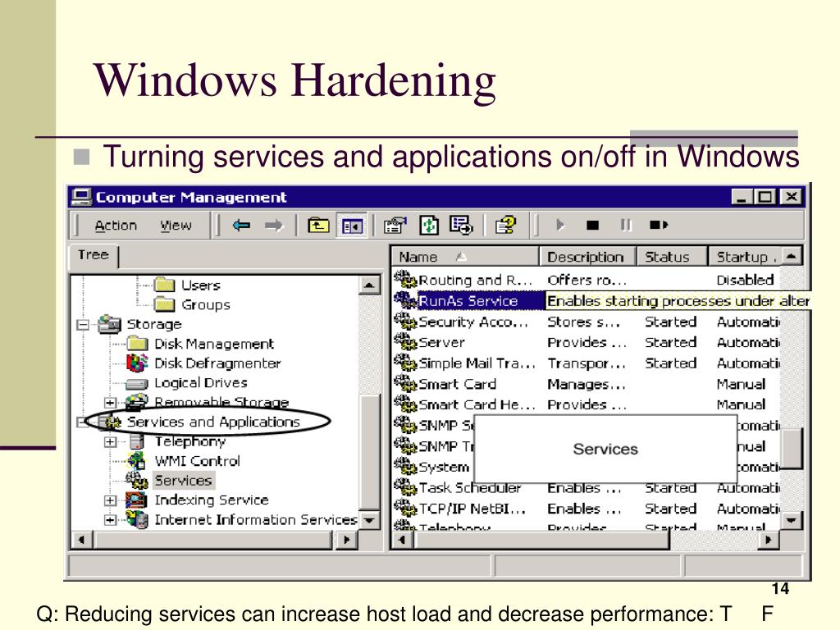
Task: Open the View menu
Action: tap(176, 226)
